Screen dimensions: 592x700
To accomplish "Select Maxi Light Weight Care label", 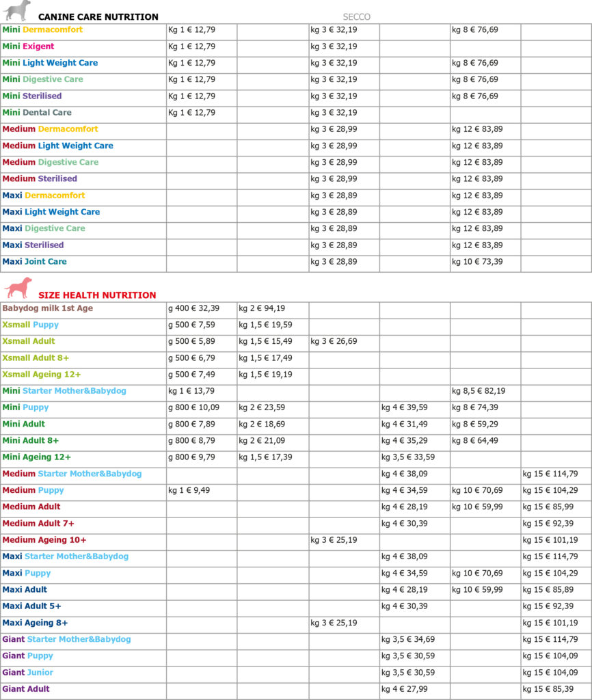I will [x=51, y=212].
